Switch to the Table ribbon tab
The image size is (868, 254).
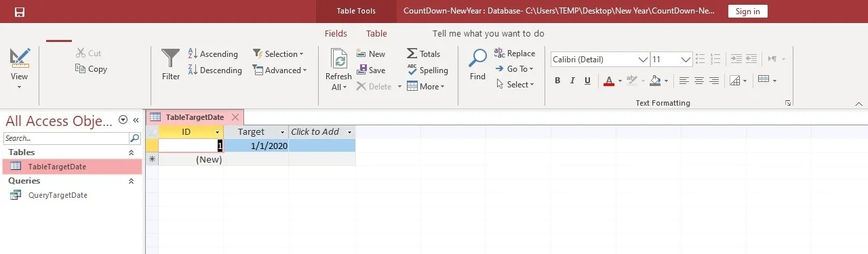coord(376,33)
